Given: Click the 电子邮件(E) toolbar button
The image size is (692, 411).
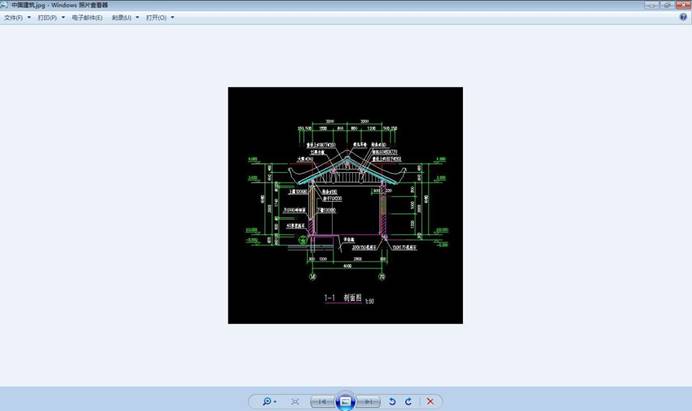Looking at the screenshot, I should pyautogui.click(x=87, y=17).
